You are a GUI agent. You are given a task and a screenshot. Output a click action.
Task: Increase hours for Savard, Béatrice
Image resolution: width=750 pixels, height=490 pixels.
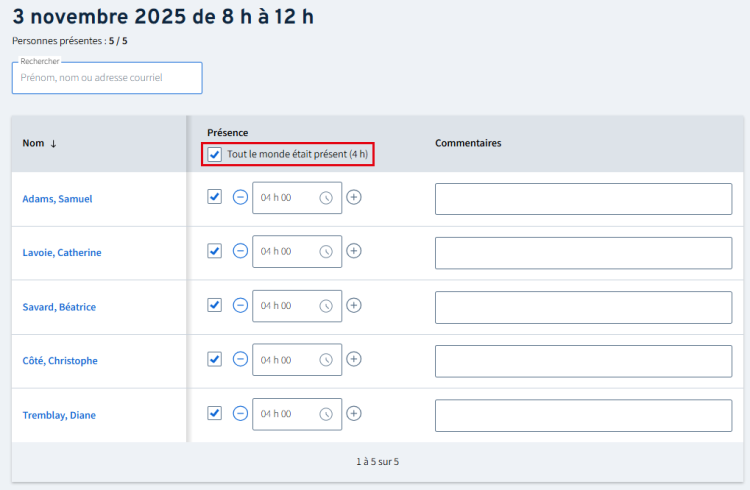[353, 306]
